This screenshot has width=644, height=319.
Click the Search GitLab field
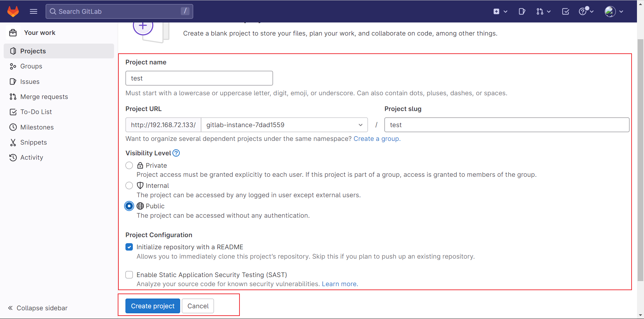[119, 11]
